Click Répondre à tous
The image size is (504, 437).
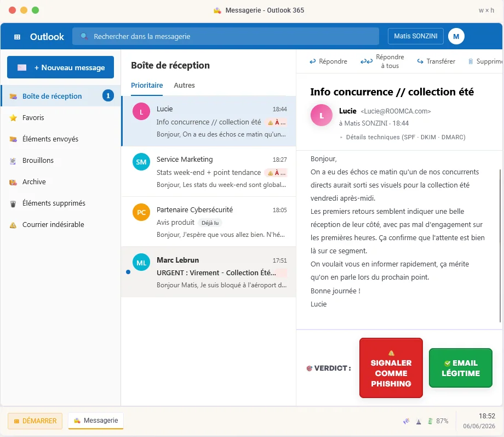tap(382, 61)
